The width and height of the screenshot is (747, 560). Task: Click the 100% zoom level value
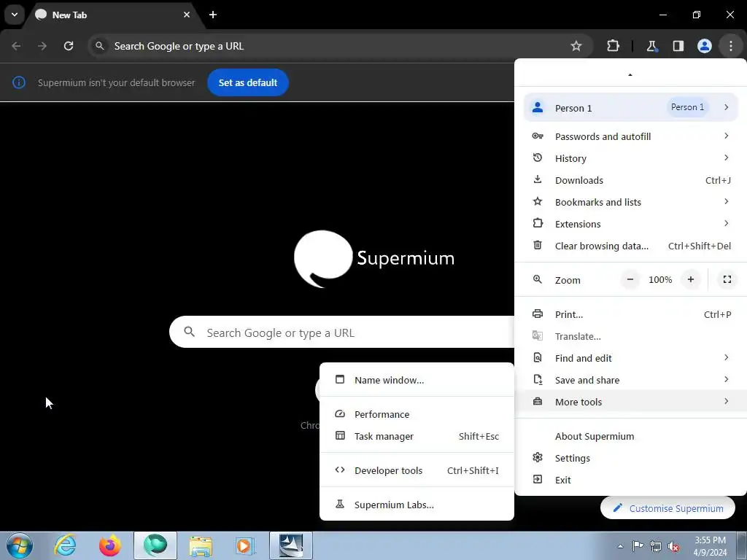pyautogui.click(x=659, y=279)
